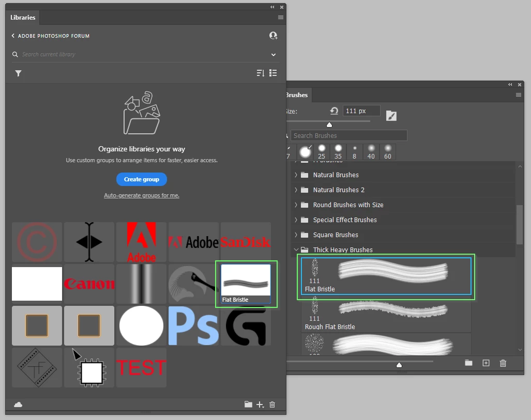Expand the Natural Brushes folder
This screenshot has height=420, width=531.
(x=296, y=175)
